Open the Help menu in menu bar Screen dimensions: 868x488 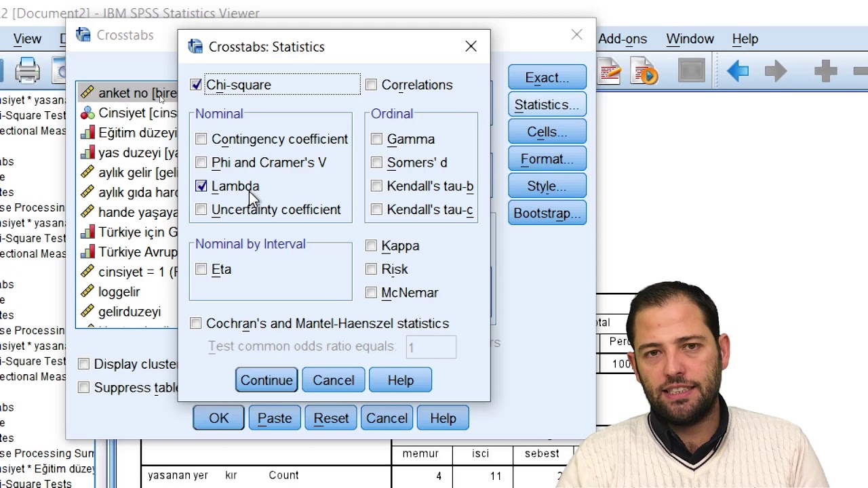click(745, 39)
